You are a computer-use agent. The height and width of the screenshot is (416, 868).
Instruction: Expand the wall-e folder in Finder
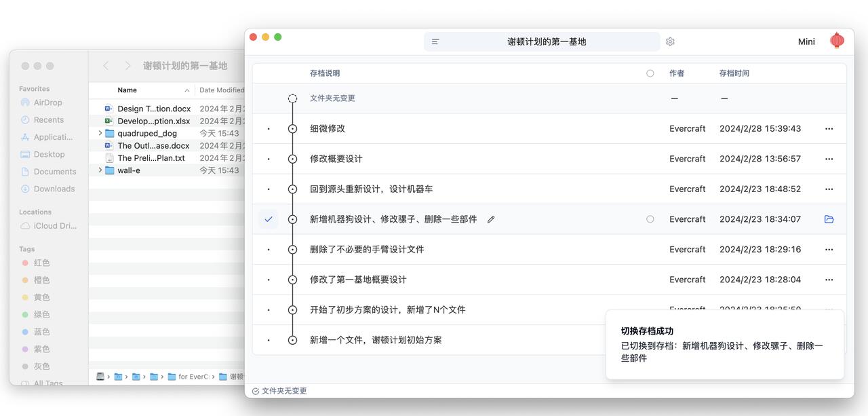pyautogui.click(x=100, y=170)
